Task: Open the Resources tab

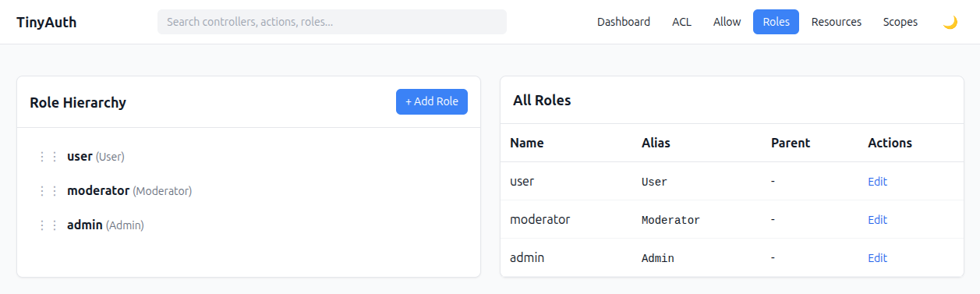Action: [x=837, y=22]
